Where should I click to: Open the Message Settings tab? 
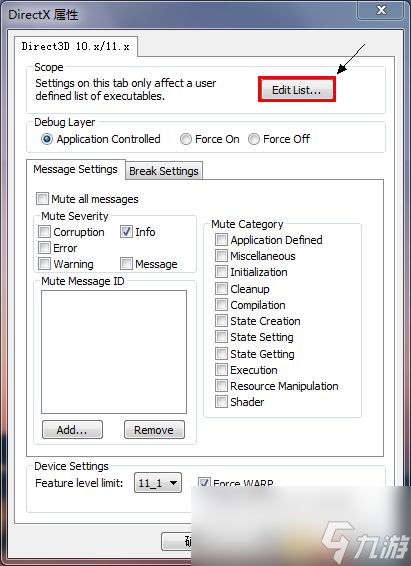(75, 169)
